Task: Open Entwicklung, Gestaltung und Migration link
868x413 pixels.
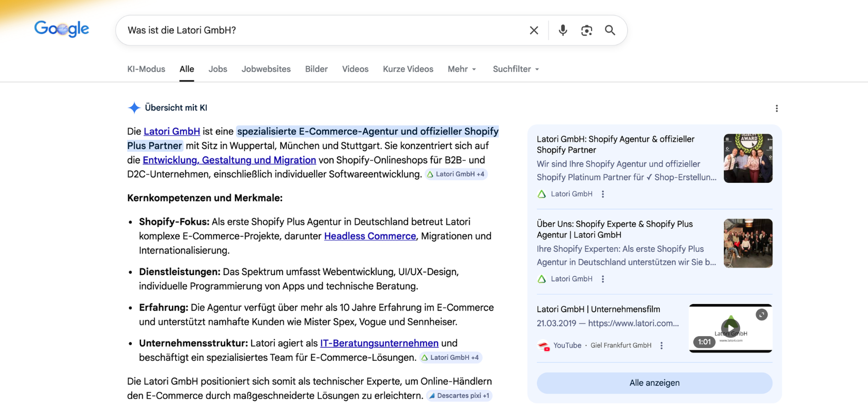Action: (229, 160)
